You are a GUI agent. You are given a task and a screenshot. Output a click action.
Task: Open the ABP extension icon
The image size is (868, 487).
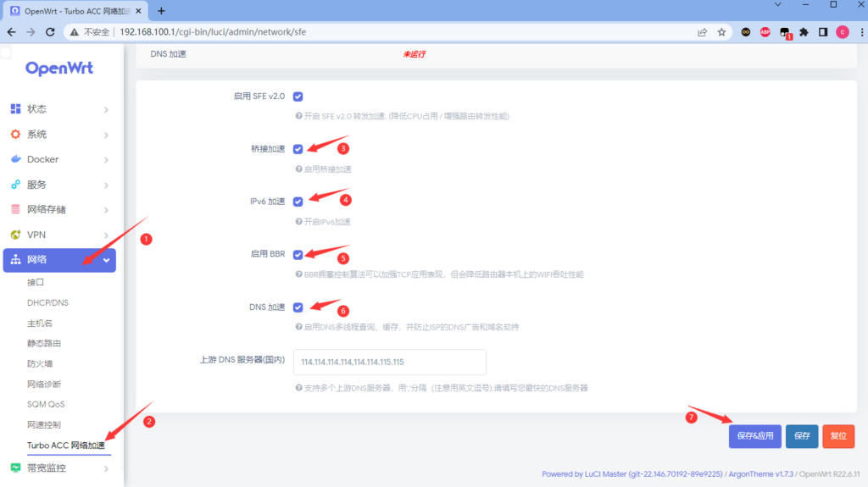[765, 32]
